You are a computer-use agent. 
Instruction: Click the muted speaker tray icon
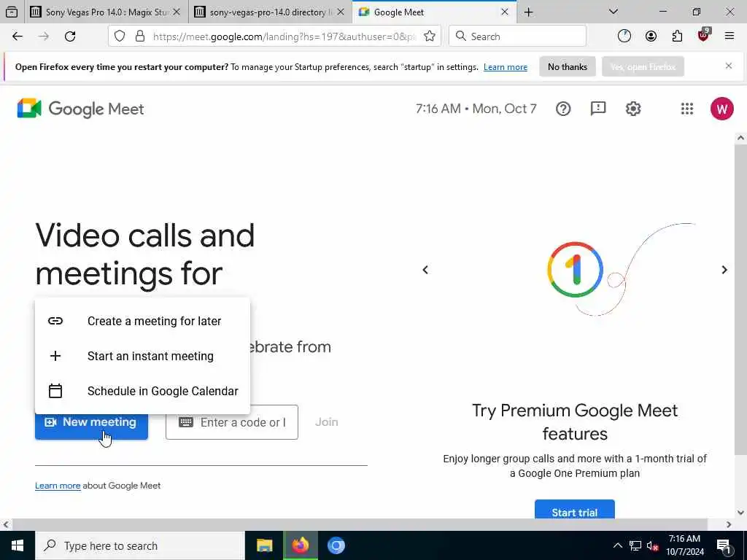coord(652,545)
